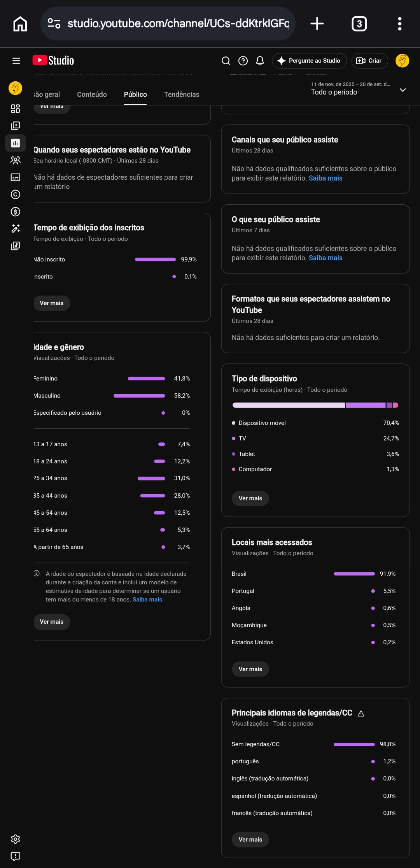Open the Community people icon in sidebar
This screenshot has height=868, width=420.
point(16,160)
